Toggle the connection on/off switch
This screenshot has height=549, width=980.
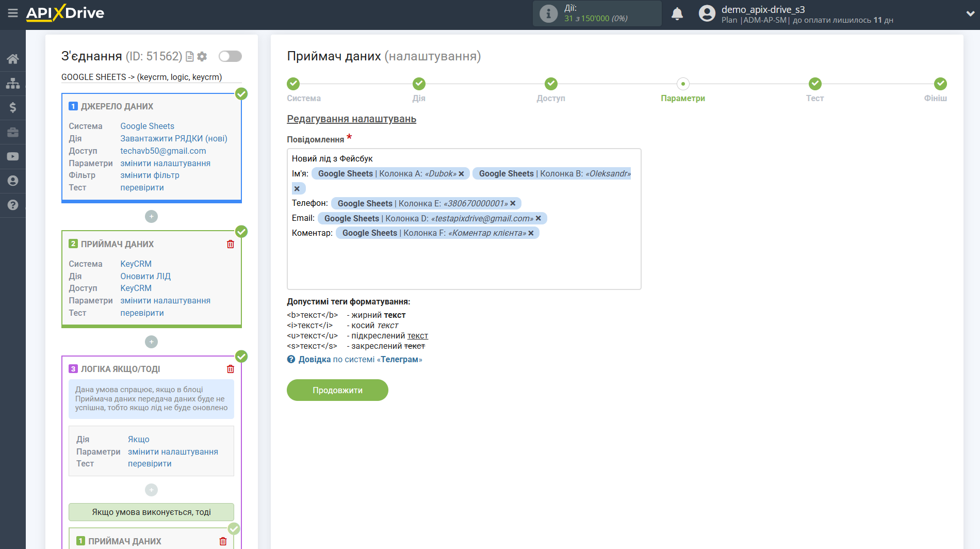[230, 56]
